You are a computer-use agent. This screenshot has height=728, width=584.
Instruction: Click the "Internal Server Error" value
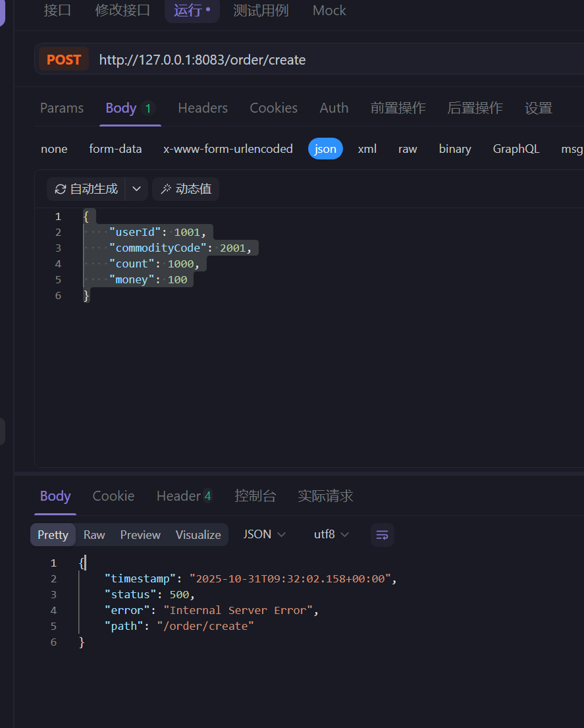coord(238,610)
